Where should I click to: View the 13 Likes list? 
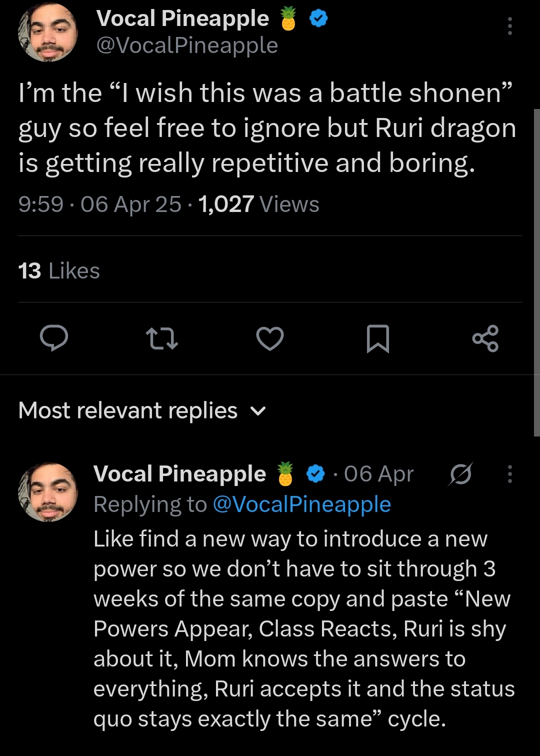59,271
